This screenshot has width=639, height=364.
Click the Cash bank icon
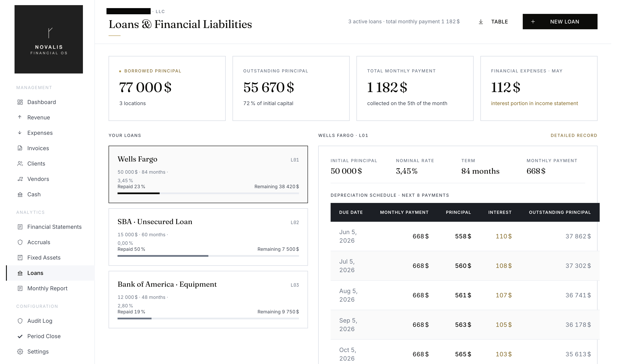tap(20, 194)
